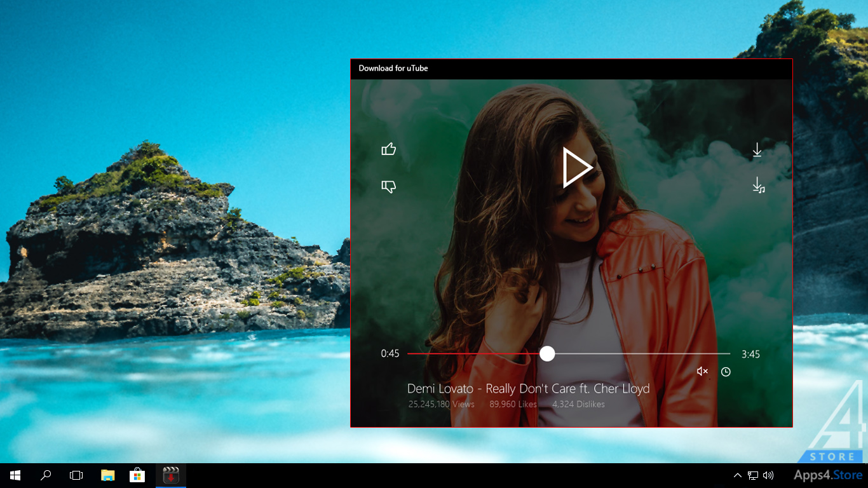Image resolution: width=868 pixels, height=488 pixels.
Task: Click the uTube downloader taskbar icon
Action: coord(171,475)
